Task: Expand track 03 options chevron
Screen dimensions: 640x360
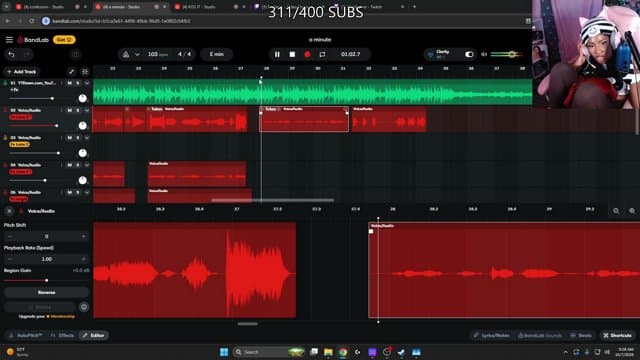Action: pyautogui.click(x=87, y=138)
